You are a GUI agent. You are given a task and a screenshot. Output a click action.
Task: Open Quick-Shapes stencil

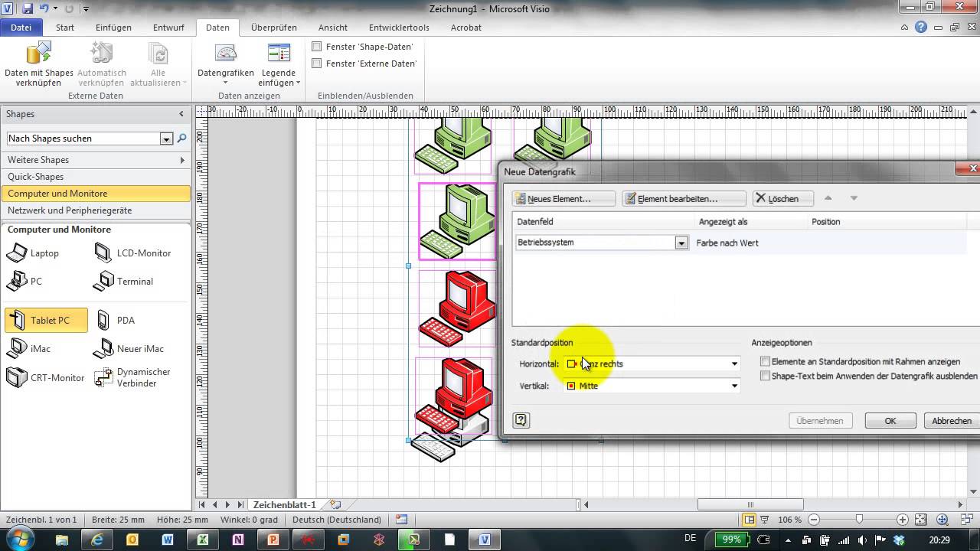pos(96,177)
